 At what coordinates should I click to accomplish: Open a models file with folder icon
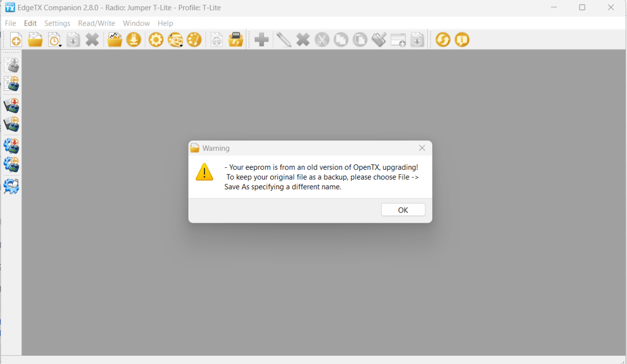[x=35, y=40]
